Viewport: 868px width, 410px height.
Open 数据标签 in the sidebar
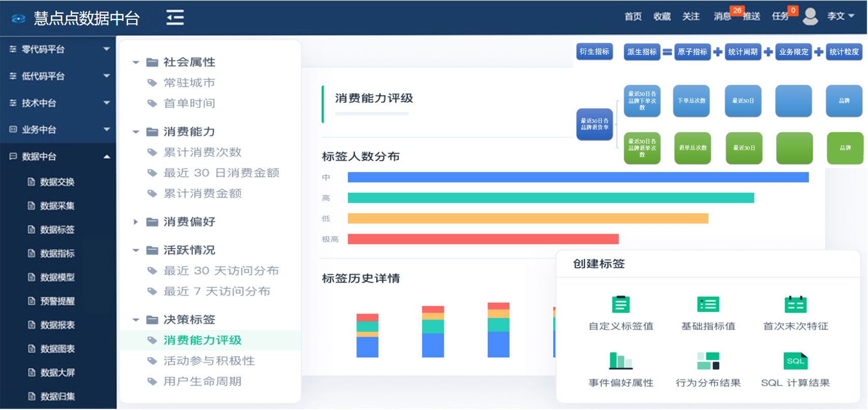pyautogui.click(x=57, y=230)
